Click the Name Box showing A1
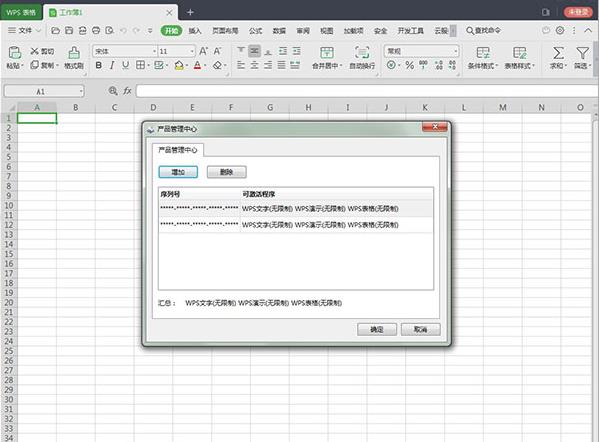Image resolution: width=599 pixels, height=442 pixels. click(x=40, y=91)
